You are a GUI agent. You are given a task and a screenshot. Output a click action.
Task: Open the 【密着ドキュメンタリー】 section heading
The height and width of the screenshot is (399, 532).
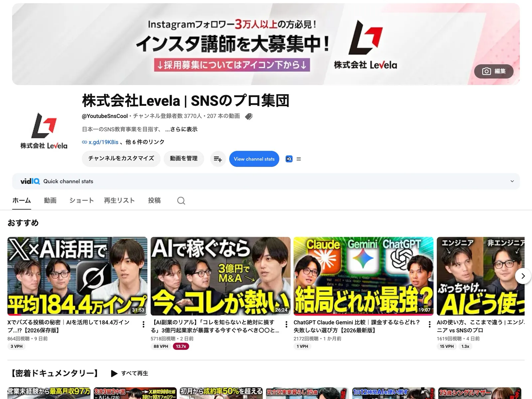tap(55, 373)
